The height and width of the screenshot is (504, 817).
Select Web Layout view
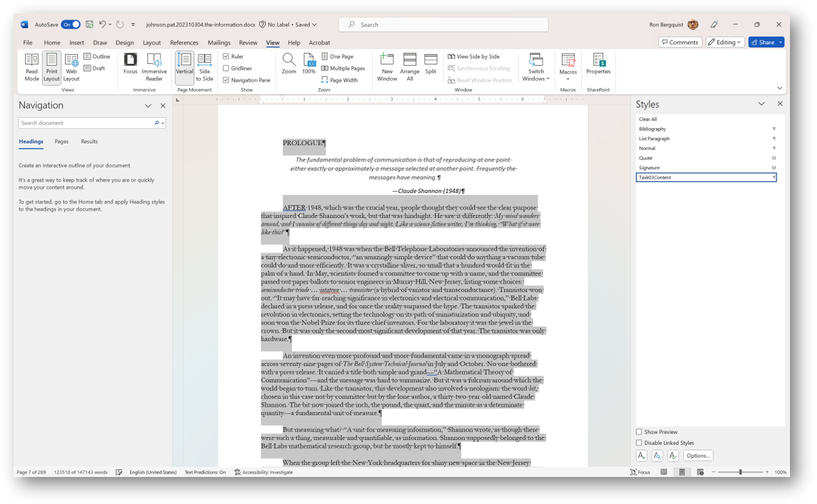[71, 68]
